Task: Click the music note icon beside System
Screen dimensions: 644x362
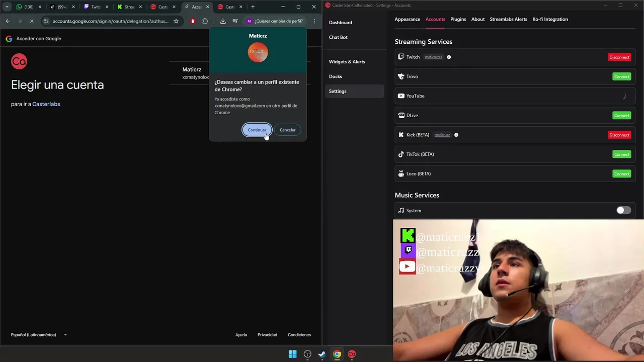Action: point(401,211)
